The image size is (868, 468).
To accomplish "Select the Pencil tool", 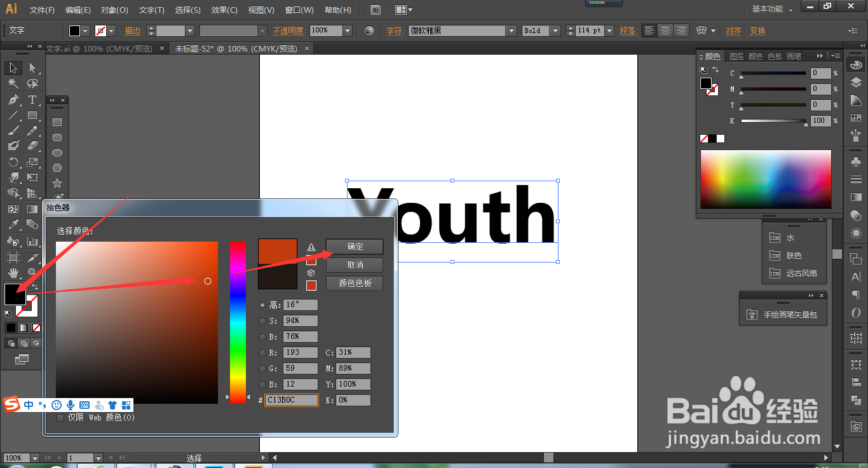I will [32, 130].
